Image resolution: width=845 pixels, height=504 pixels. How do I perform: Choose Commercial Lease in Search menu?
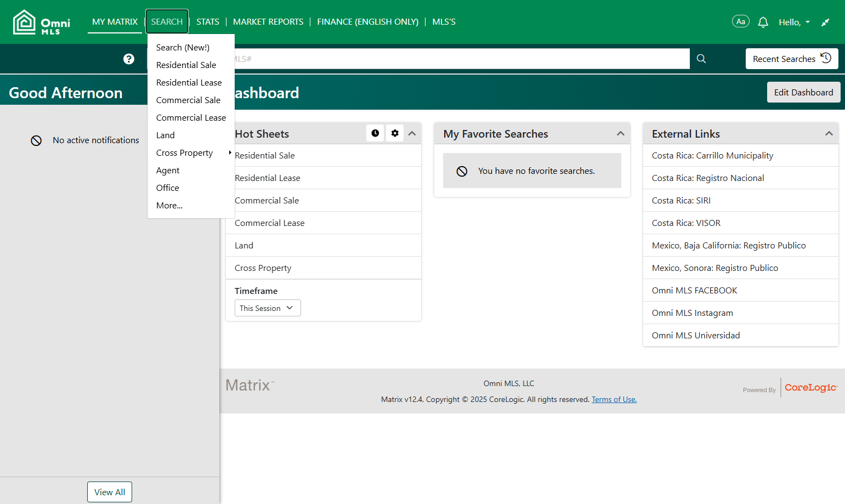(x=191, y=118)
